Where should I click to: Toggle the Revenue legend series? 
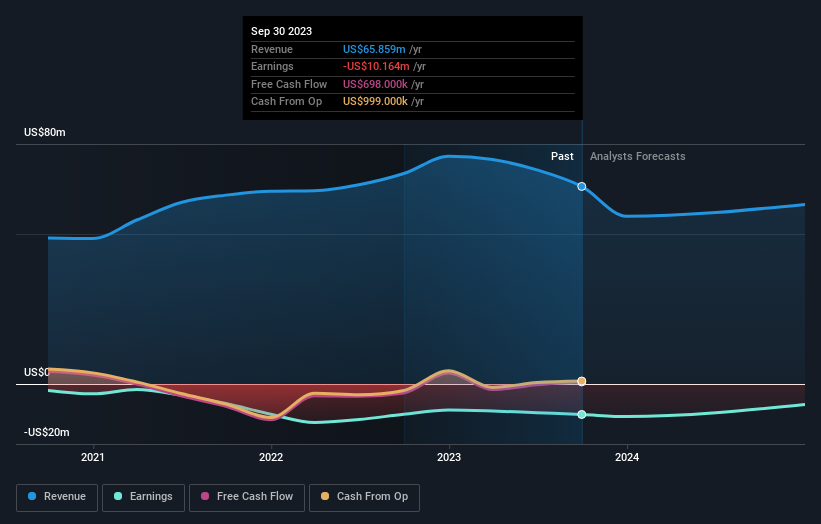(57, 497)
